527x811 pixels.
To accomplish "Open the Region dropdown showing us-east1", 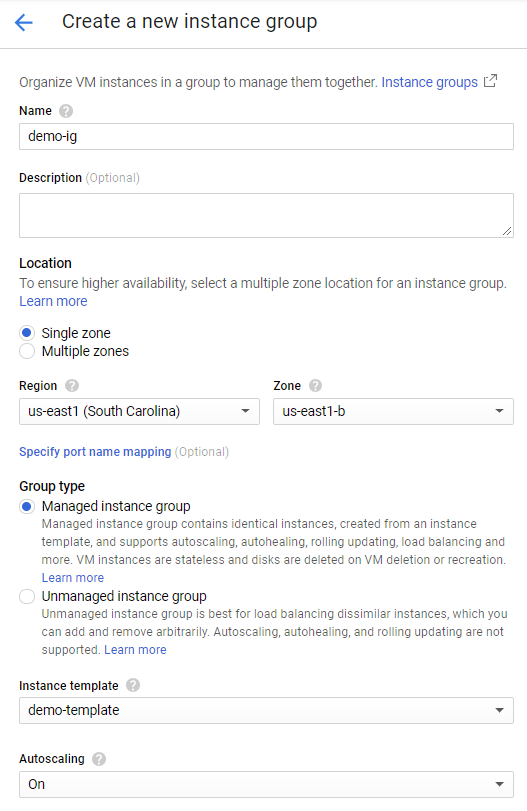I will pyautogui.click(x=139, y=411).
